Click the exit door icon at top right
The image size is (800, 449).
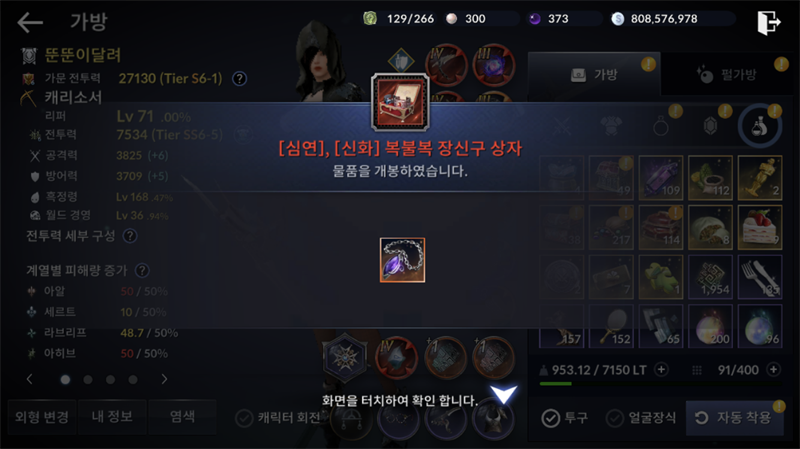(768, 22)
